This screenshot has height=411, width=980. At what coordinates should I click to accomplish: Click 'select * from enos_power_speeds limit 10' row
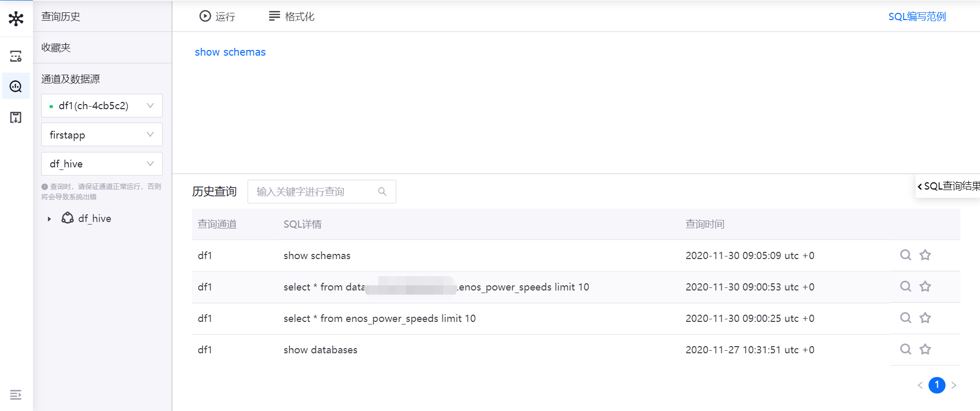point(380,318)
